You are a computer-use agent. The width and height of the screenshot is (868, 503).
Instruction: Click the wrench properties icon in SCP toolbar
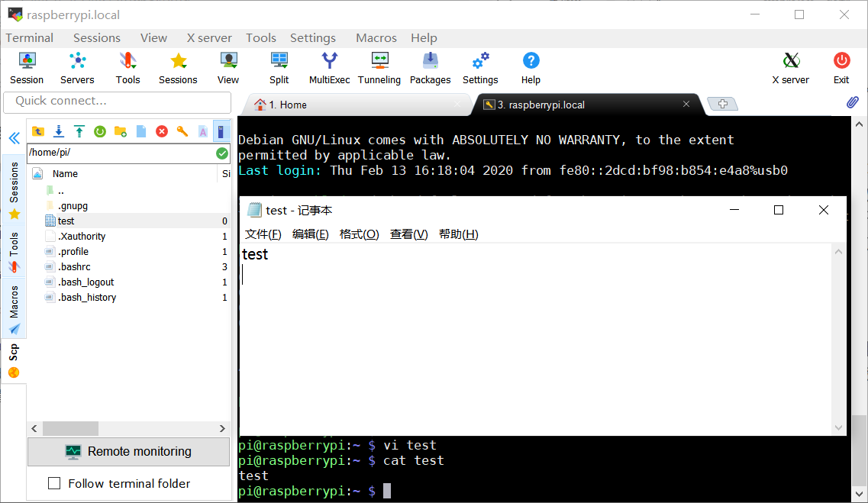(x=182, y=131)
